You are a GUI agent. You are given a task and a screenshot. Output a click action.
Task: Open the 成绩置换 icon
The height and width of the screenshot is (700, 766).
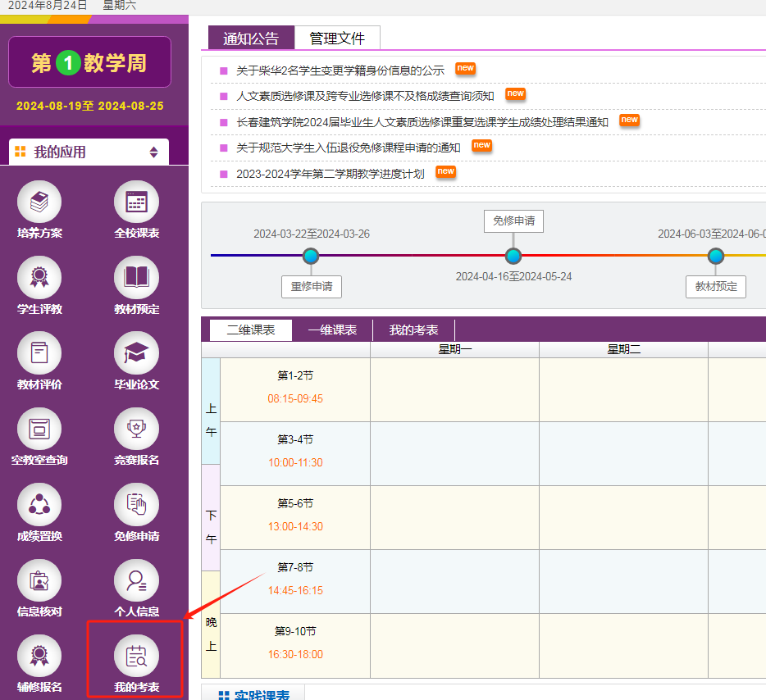point(39,505)
